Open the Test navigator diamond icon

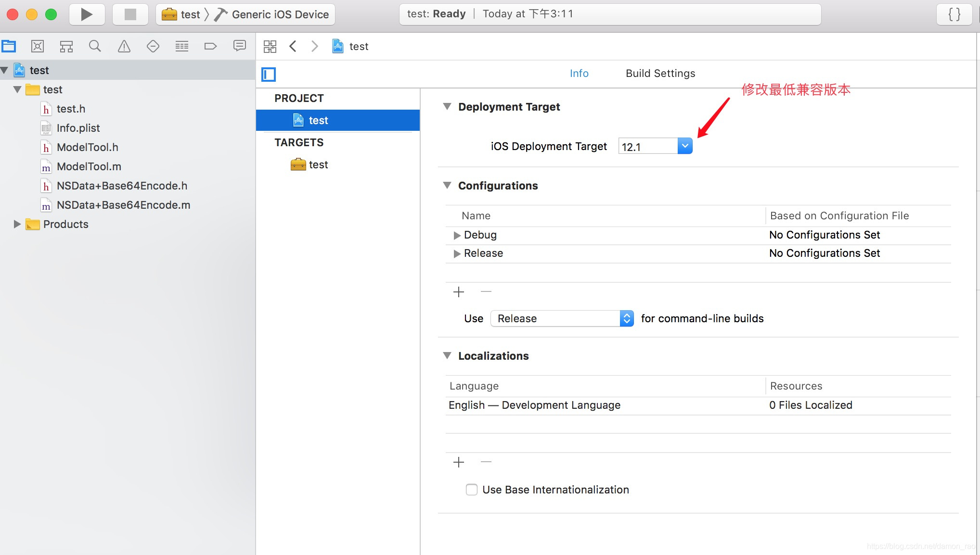[x=153, y=46]
